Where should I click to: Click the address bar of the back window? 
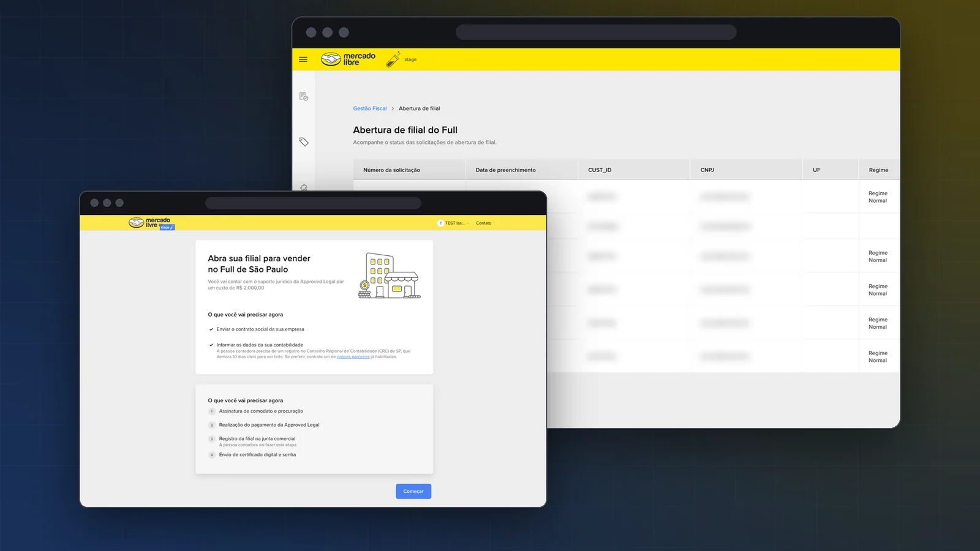tap(596, 32)
